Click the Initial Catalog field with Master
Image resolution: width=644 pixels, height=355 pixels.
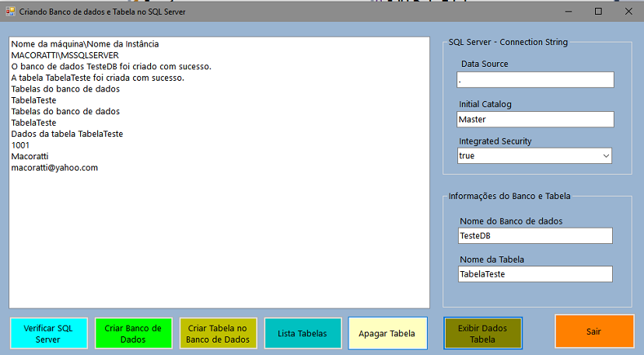click(535, 120)
